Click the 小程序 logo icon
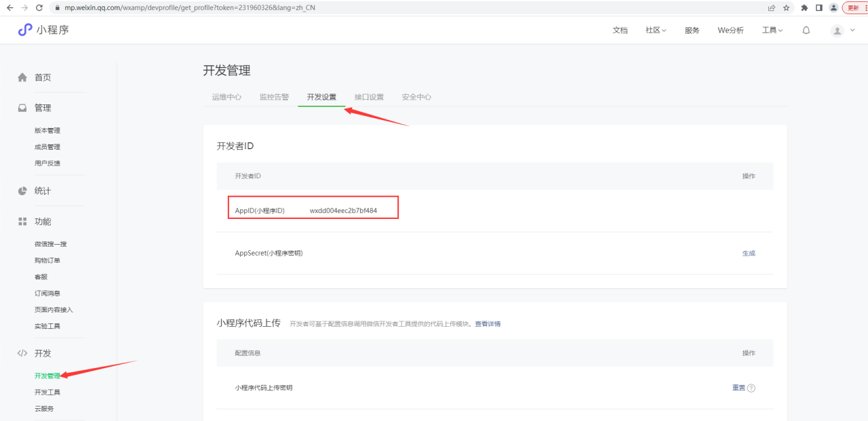Image resolution: width=868 pixels, height=421 pixels. pyautogui.click(x=25, y=30)
